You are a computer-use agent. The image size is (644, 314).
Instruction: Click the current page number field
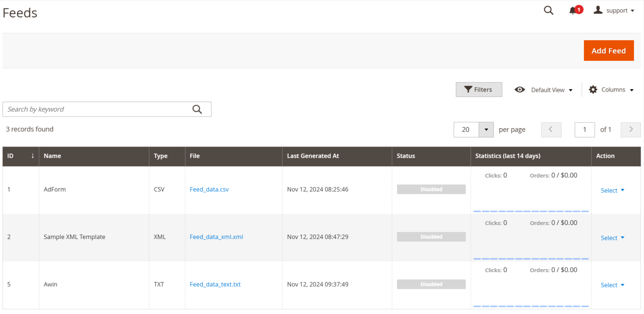click(584, 130)
